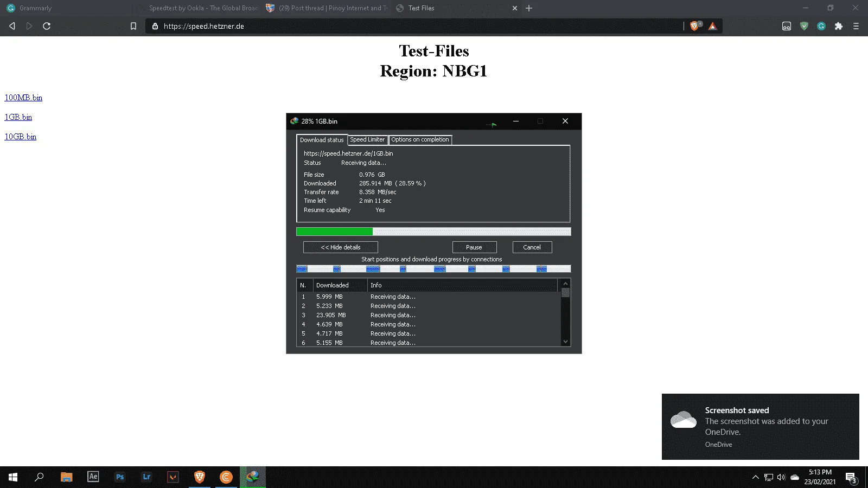
Task: Click the 10GB.bin link
Action: 21,137
